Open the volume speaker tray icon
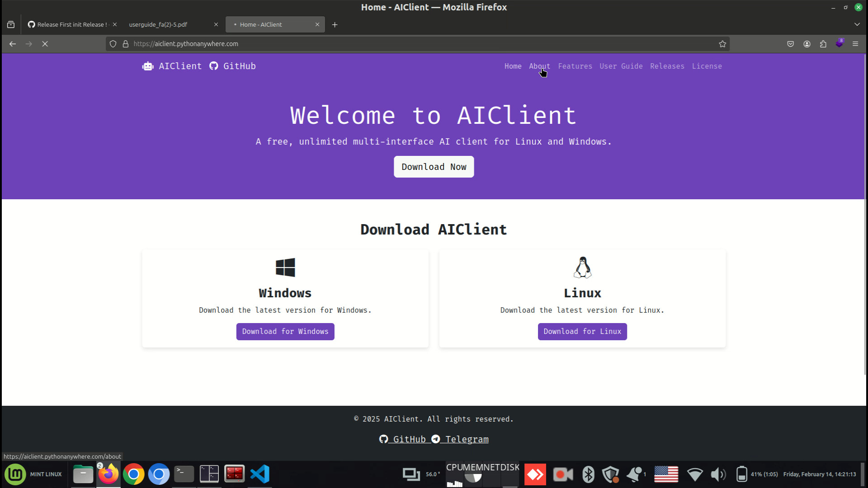The image size is (868, 488). click(x=718, y=474)
